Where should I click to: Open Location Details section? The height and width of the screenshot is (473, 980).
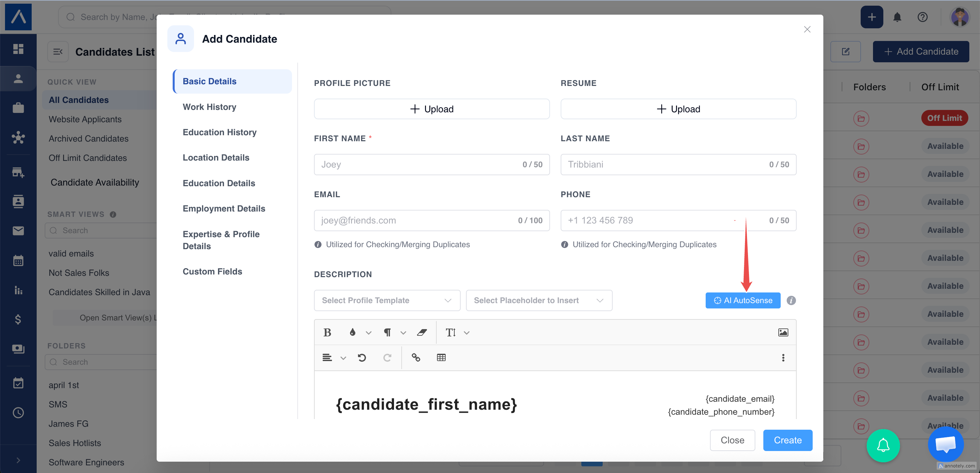point(216,158)
